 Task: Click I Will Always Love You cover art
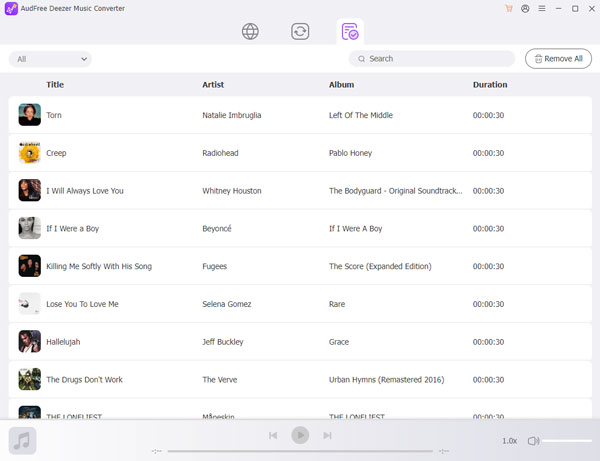(x=29, y=190)
